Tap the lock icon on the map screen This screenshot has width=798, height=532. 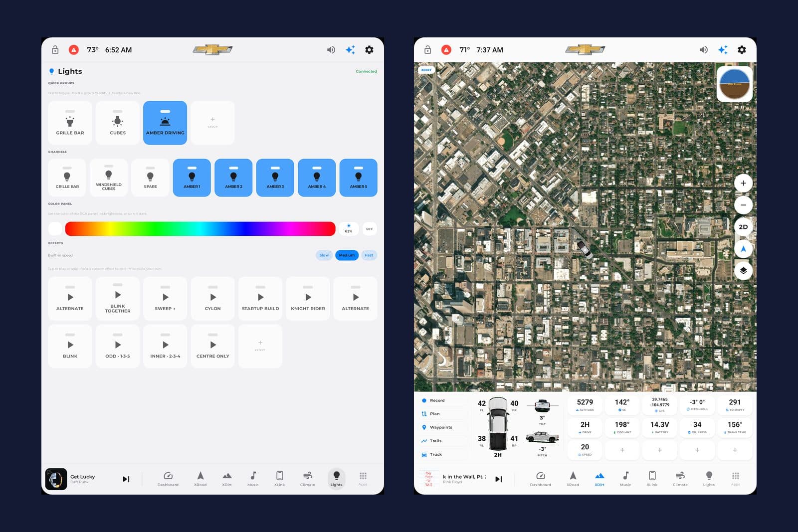point(428,50)
